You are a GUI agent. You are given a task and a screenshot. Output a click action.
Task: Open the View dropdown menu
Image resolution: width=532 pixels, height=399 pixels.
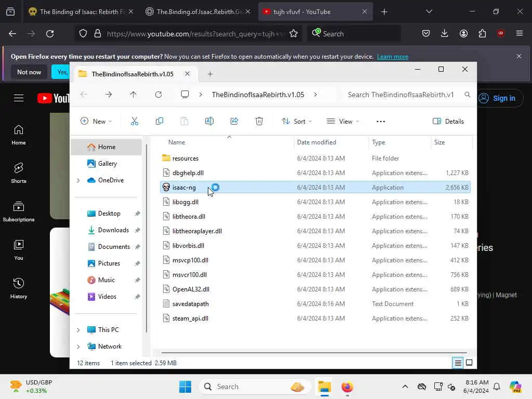click(x=343, y=122)
